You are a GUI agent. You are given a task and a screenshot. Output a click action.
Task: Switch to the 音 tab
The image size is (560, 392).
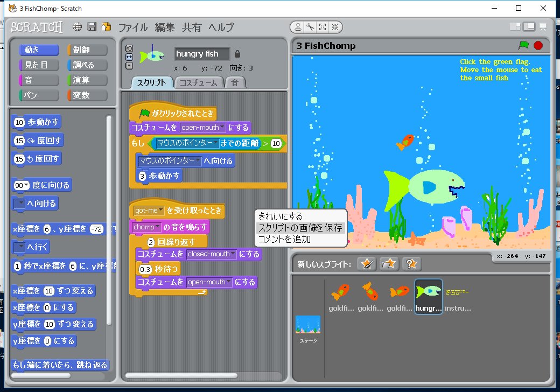[235, 83]
